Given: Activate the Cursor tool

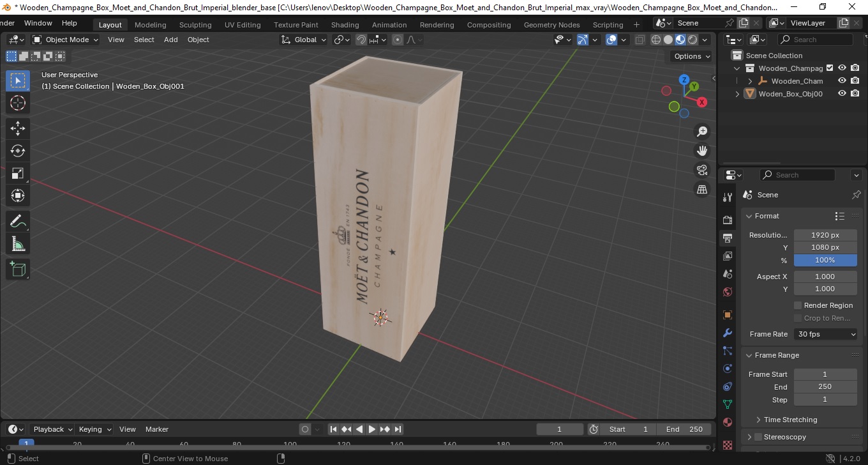Looking at the screenshot, I should point(18,103).
